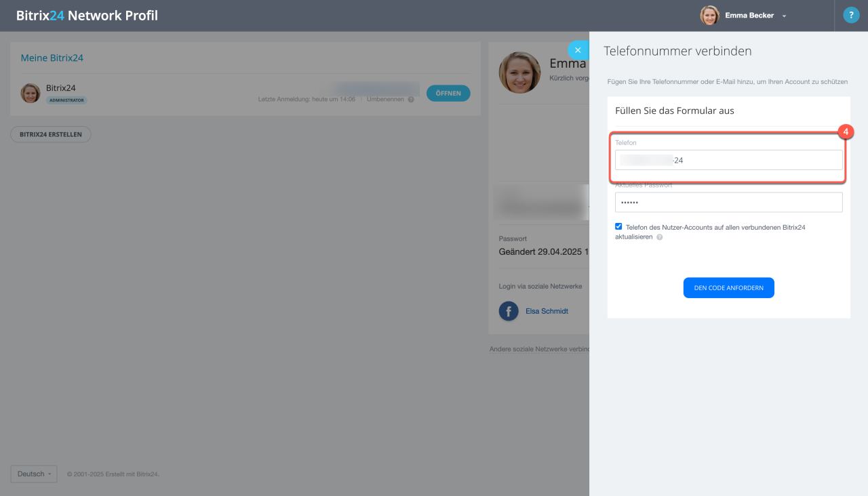
Task: Show the hint next to the phone update checkbox
Action: (x=659, y=237)
